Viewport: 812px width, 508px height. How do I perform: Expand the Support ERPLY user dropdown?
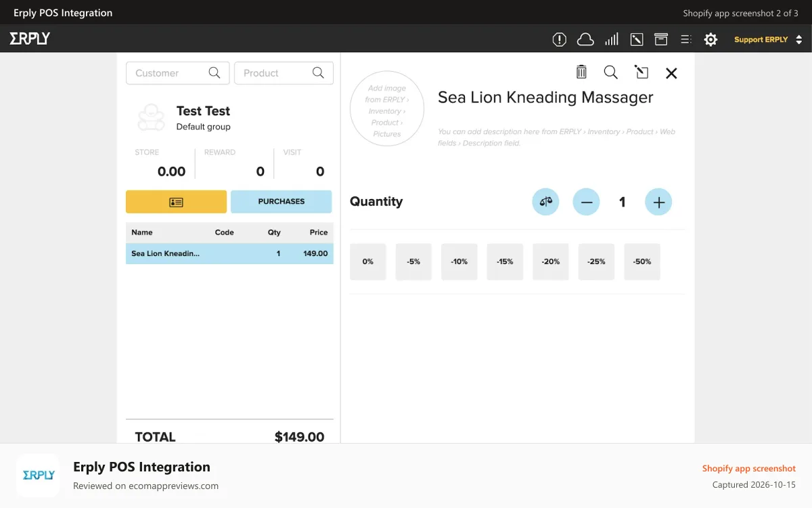click(x=768, y=39)
